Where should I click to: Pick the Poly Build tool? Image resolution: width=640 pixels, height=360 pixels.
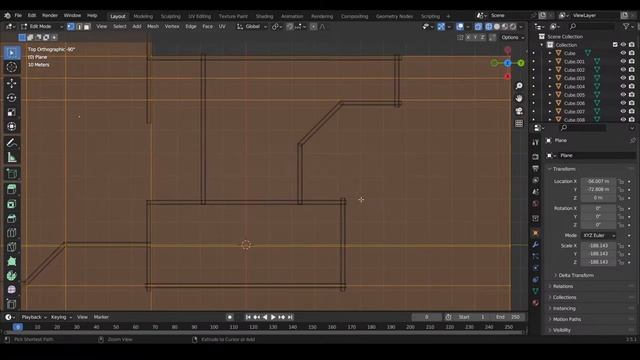11,261
